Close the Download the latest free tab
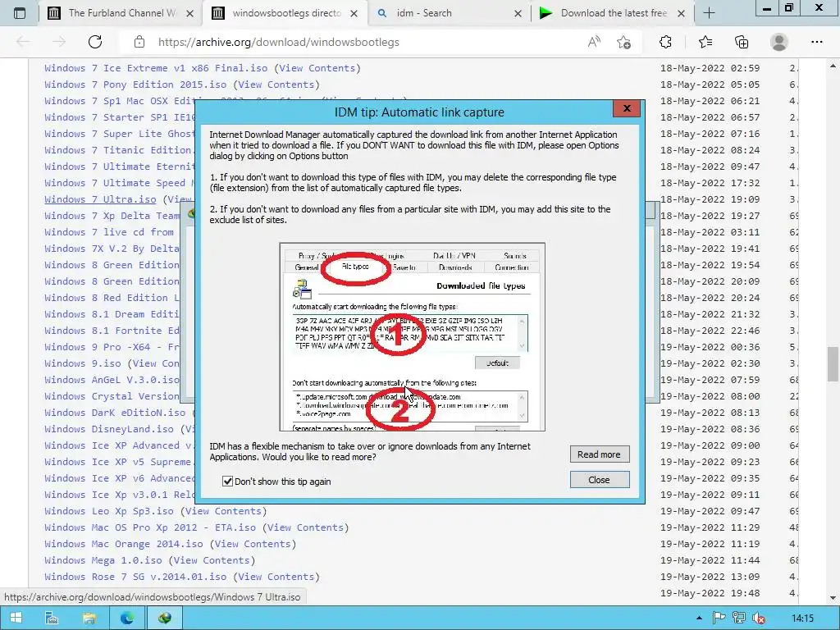Viewport: 840px width, 630px height. pyautogui.click(x=681, y=13)
